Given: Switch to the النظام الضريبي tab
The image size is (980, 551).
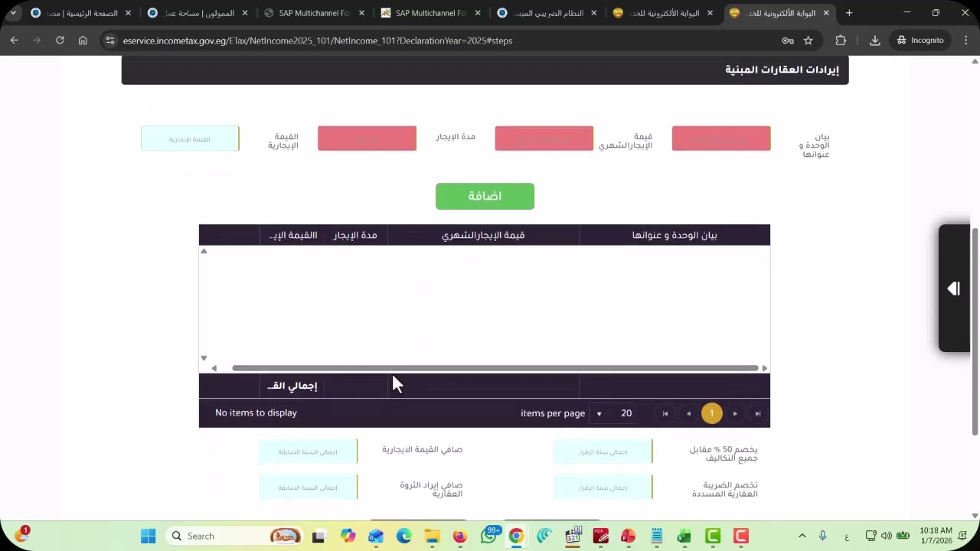Looking at the screenshot, I should coord(547,13).
